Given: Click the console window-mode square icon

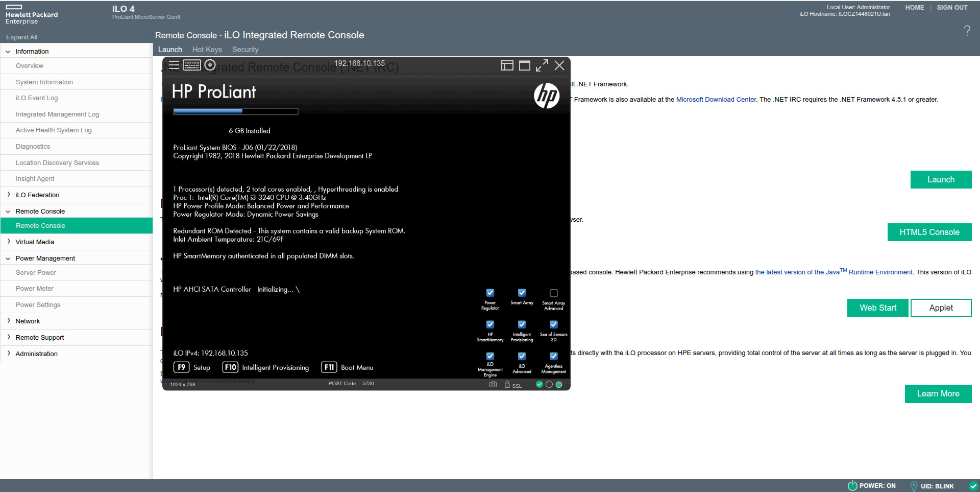Looking at the screenshot, I should pyautogui.click(x=525, y=65).
